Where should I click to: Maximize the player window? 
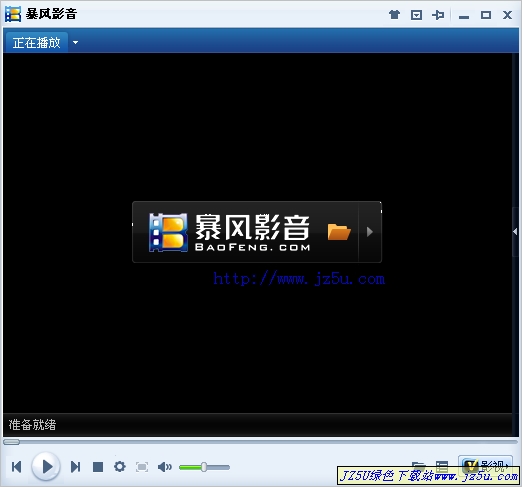tap(486, 15)
